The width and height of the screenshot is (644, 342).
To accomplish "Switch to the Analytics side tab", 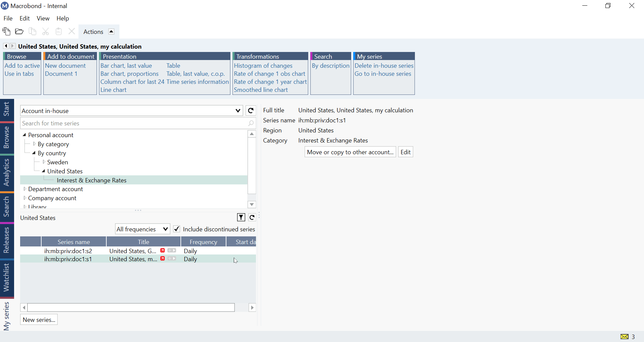I will pyautogui.click(x=6, y=173).
